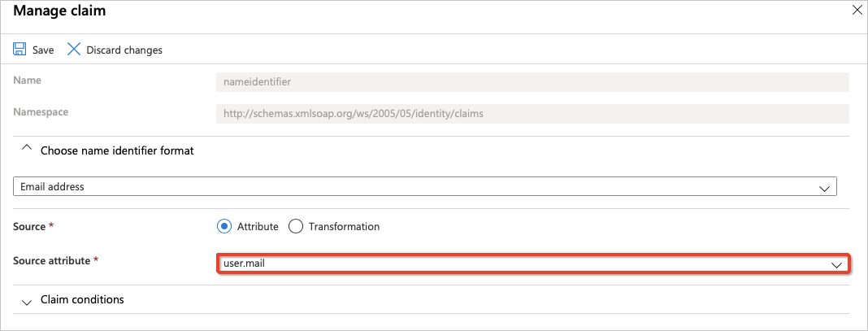Click the Attribute source option label
Screen dimensions: 868x331
click(258, 226)
